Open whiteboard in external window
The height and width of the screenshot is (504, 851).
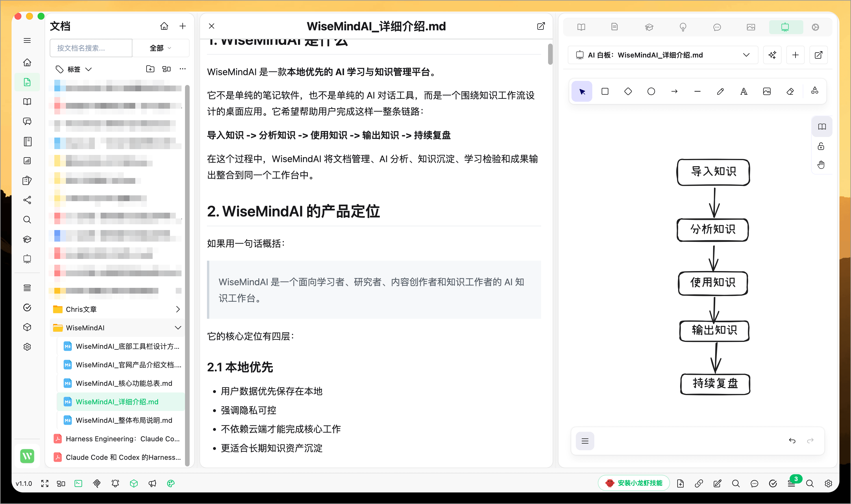pyautogui.click(x=819, y=55)
